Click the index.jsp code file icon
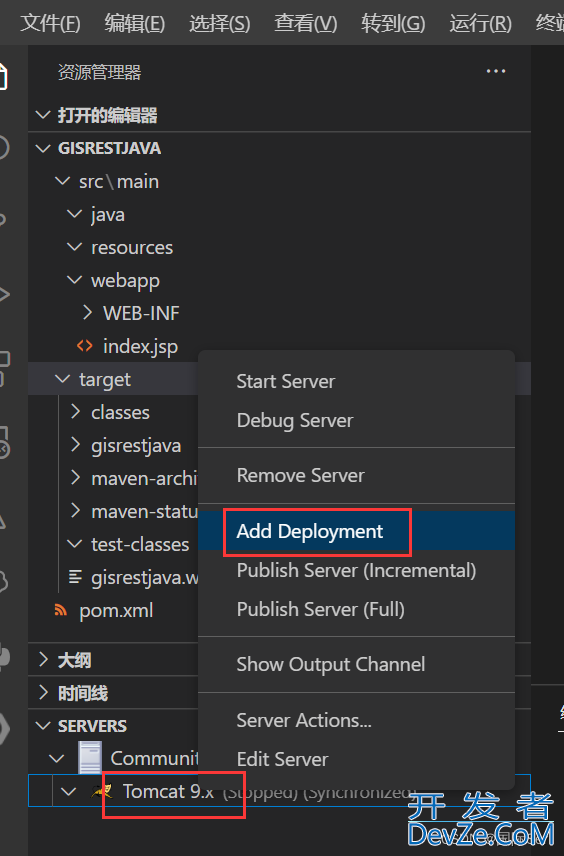The height and width of the screenshot is (856, 564). [85, 346]
